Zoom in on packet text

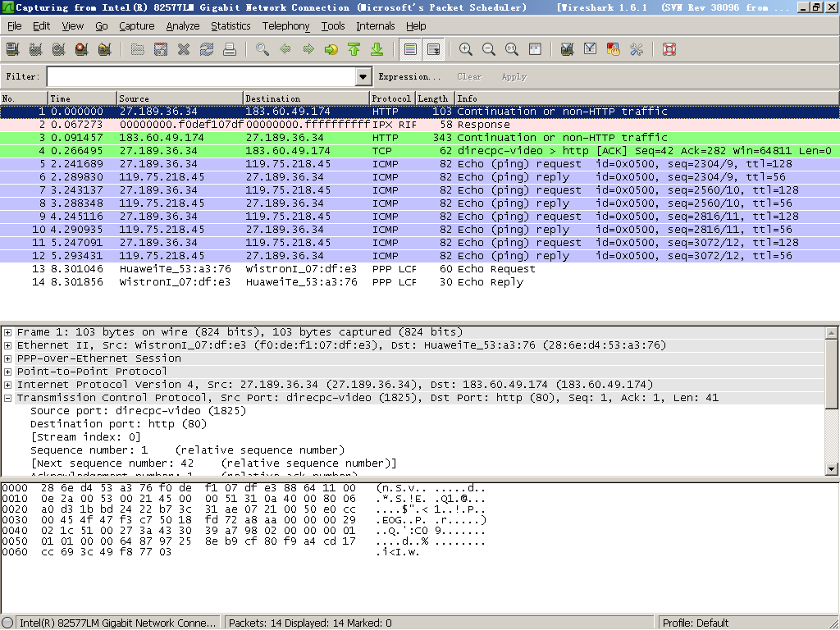(x=466, y=50)
